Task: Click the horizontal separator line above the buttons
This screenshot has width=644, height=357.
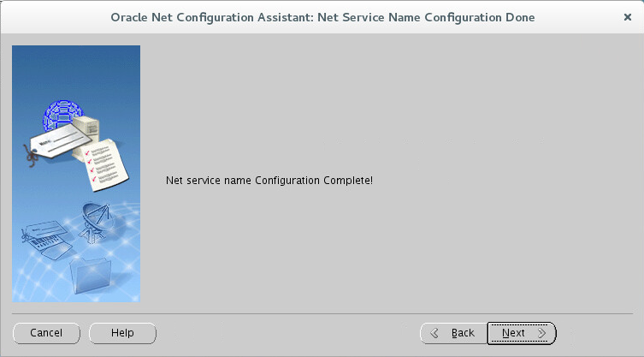Action: 322,314
